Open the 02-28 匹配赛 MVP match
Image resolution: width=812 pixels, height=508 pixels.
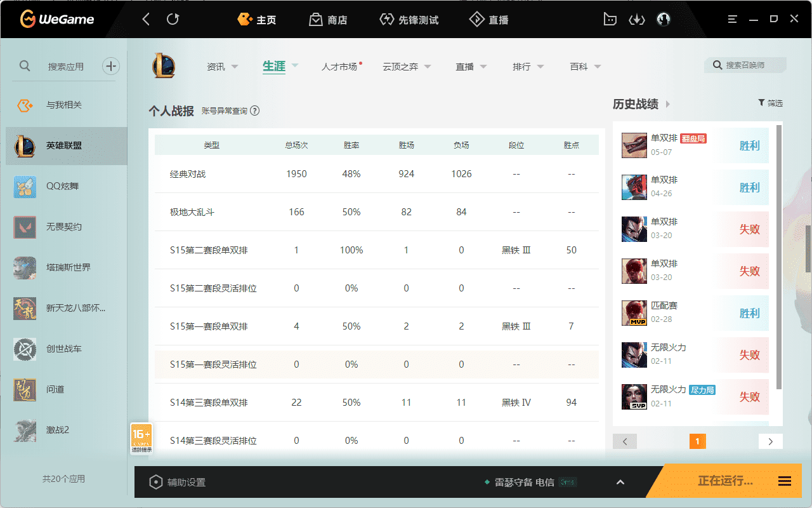pyautogui.click(x=695, y=313)
